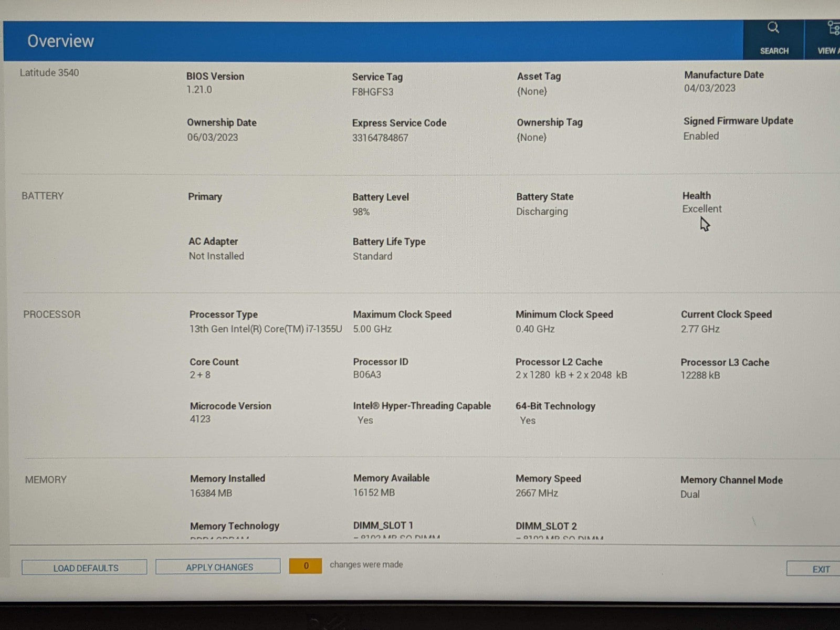Select the BATTERY section heading
The height and width of the screenshot is (630, 840).
coord(43,196)
